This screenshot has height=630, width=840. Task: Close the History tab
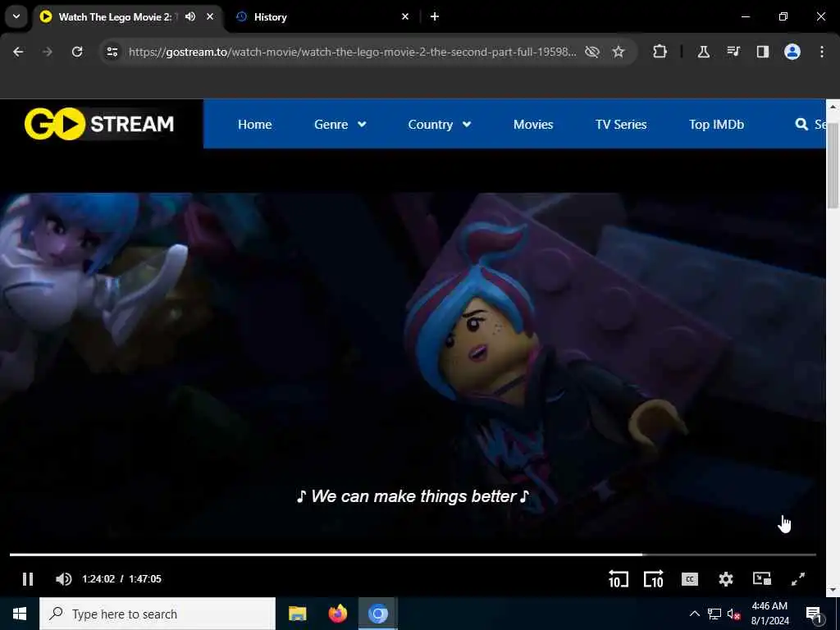pyautogui.click(x=405, y=16)
